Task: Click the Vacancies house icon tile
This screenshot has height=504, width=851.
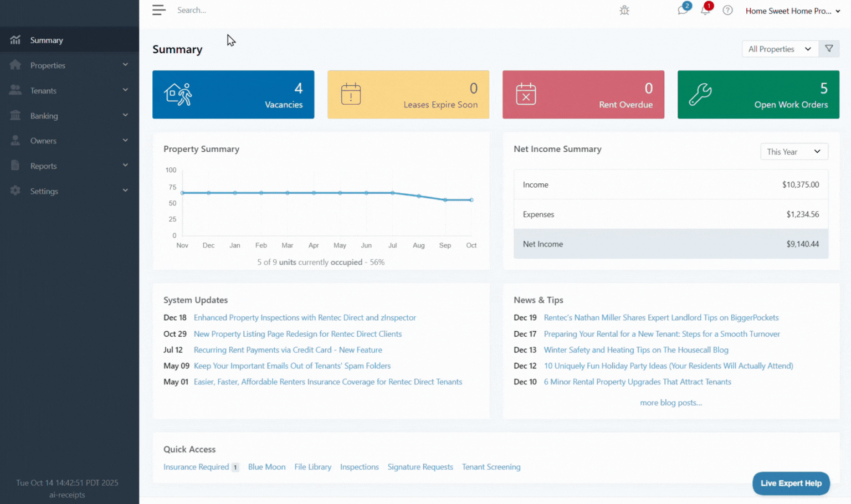Action: tap(233, 94)
